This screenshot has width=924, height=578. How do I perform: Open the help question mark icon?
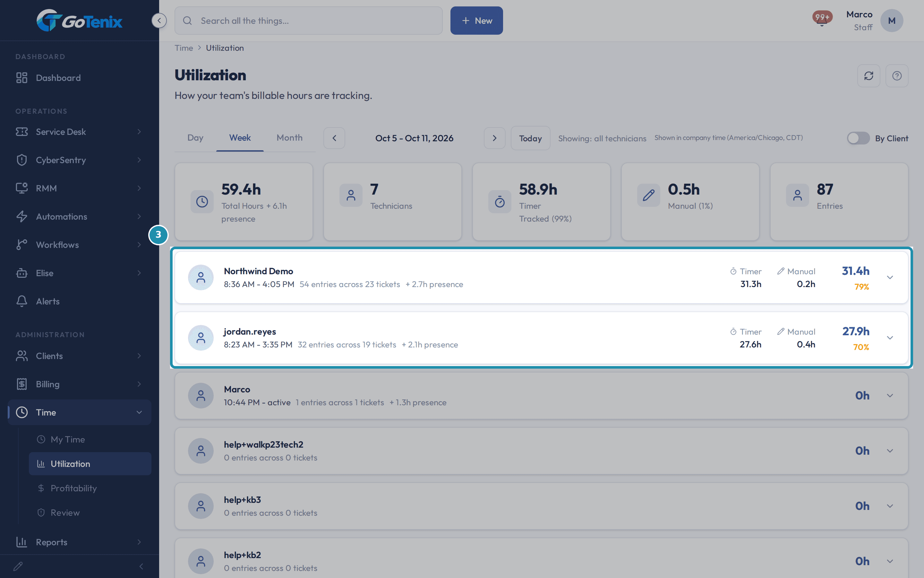tap(897, 76)
